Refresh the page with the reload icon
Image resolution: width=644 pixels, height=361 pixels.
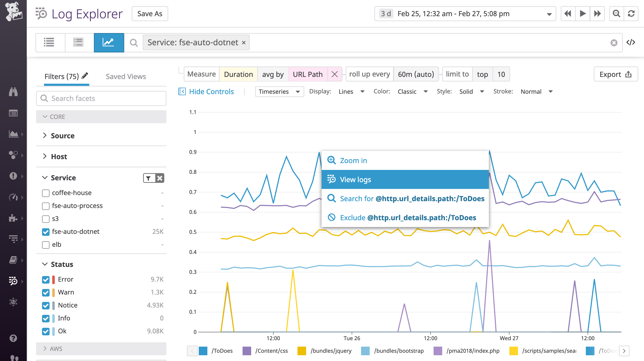pos(631,14)
